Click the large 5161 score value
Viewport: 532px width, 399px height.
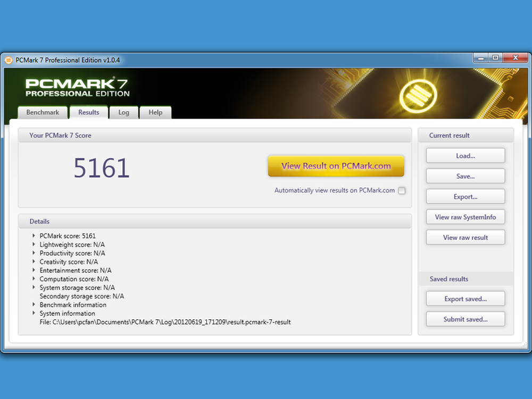point(102,168)
